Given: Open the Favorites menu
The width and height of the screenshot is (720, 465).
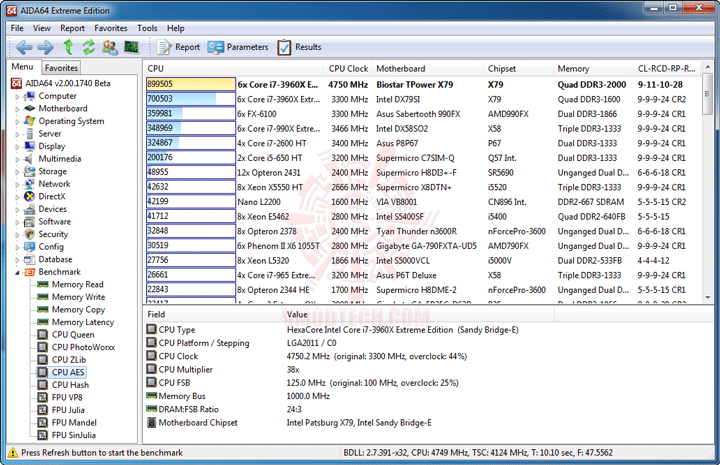Looking at the screenshot, I should pos(111,28).
